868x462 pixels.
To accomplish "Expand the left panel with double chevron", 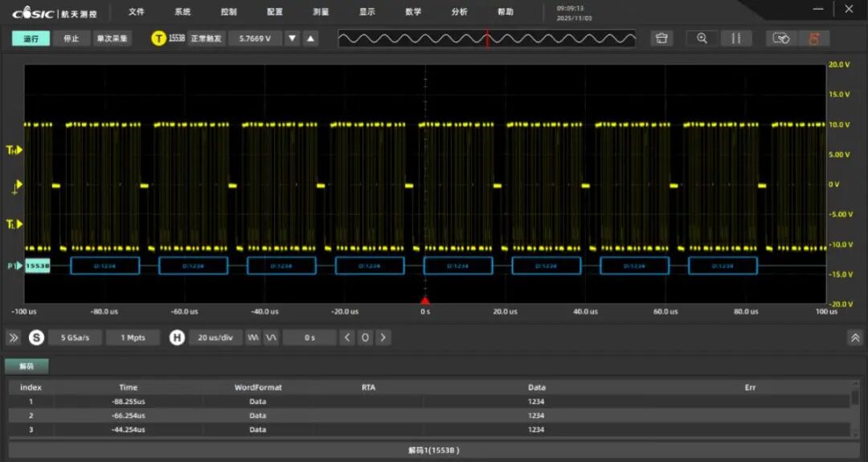I will point(14,337).
